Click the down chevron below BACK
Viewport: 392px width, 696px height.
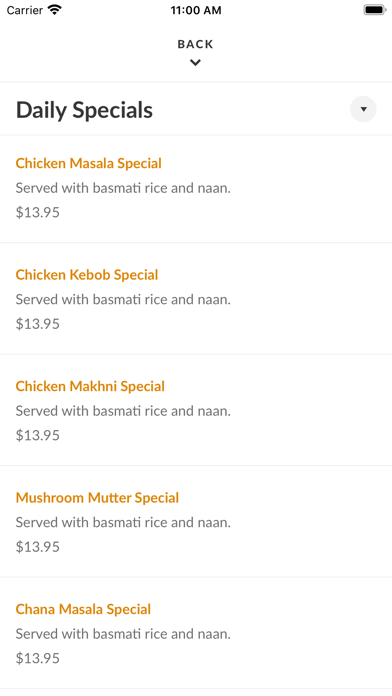pos(195,63)
